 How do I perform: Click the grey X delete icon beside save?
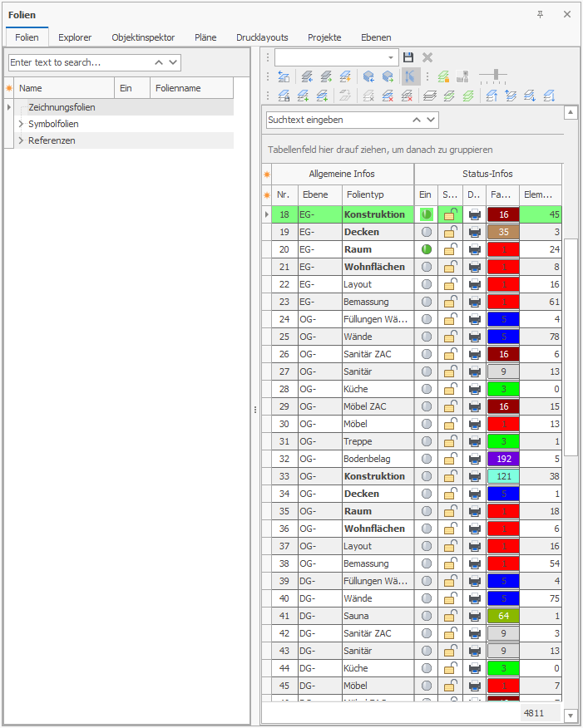(x=427, y=57)
